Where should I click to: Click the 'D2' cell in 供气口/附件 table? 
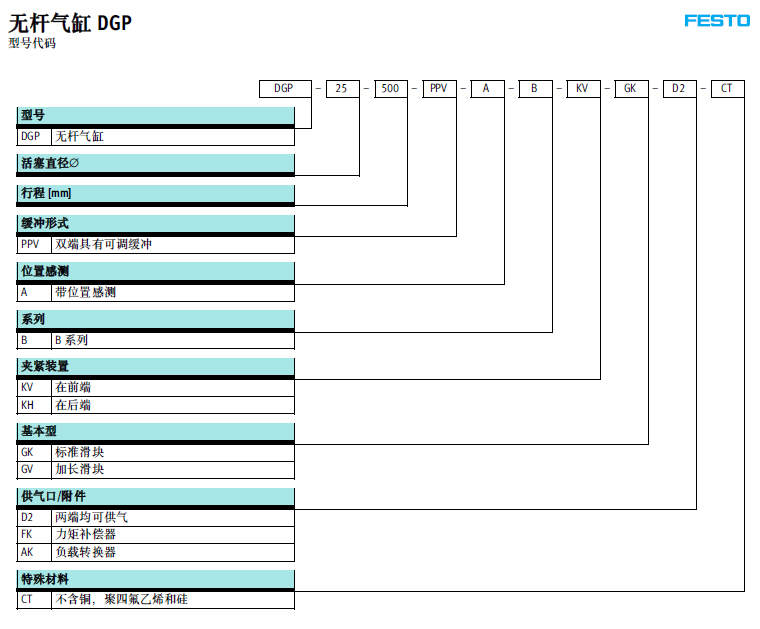[x=34, y=518]
